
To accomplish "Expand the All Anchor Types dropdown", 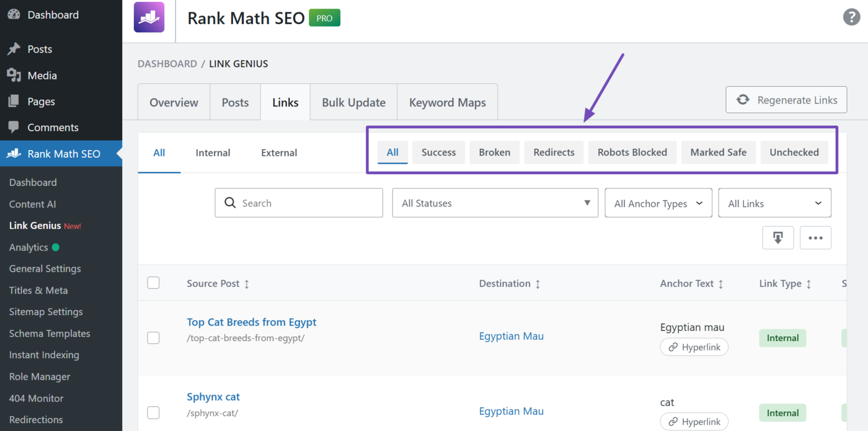I will [x=658, y=203].
